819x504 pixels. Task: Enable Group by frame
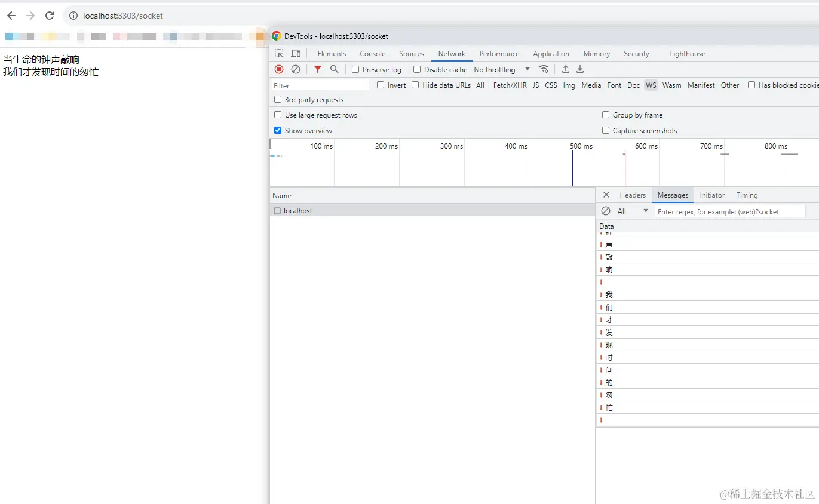(605, 115)
